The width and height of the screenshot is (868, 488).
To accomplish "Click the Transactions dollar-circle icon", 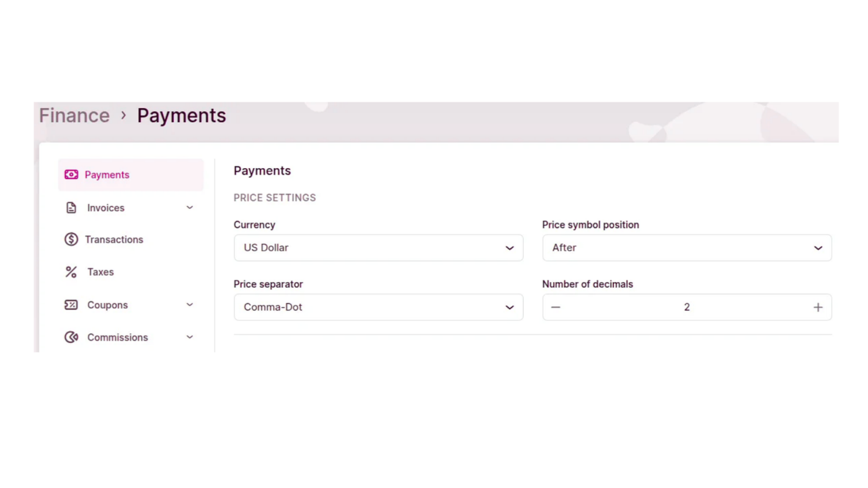I will (71, 239).
